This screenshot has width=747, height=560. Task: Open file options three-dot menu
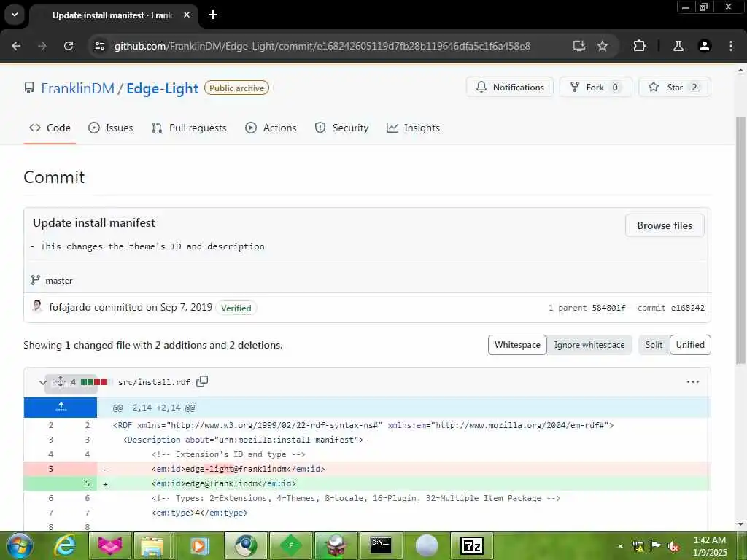[693, 382]
